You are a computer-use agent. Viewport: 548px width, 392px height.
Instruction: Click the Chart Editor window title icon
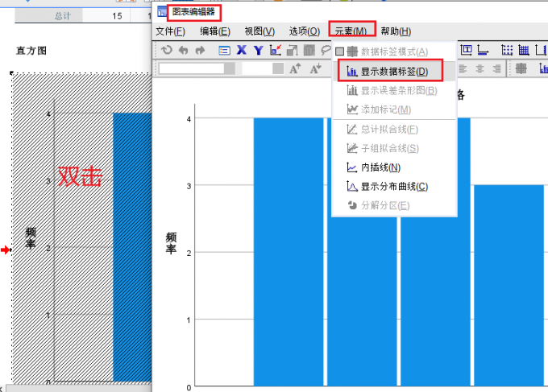pos(162,11)
